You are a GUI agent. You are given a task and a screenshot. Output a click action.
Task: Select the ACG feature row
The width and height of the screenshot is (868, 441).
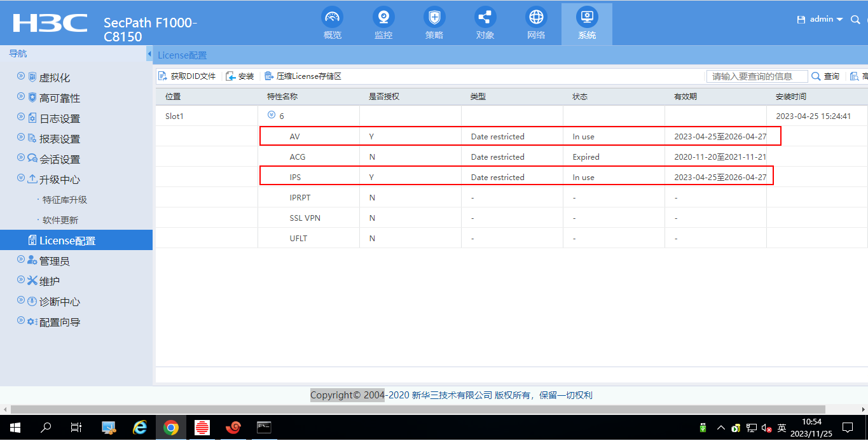coord(512,157)
